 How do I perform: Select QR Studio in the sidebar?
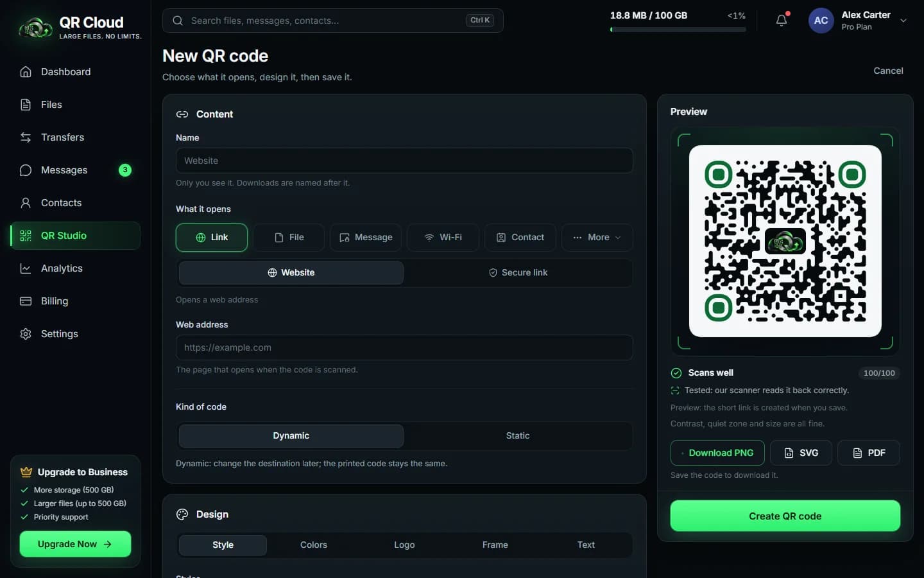75,236
